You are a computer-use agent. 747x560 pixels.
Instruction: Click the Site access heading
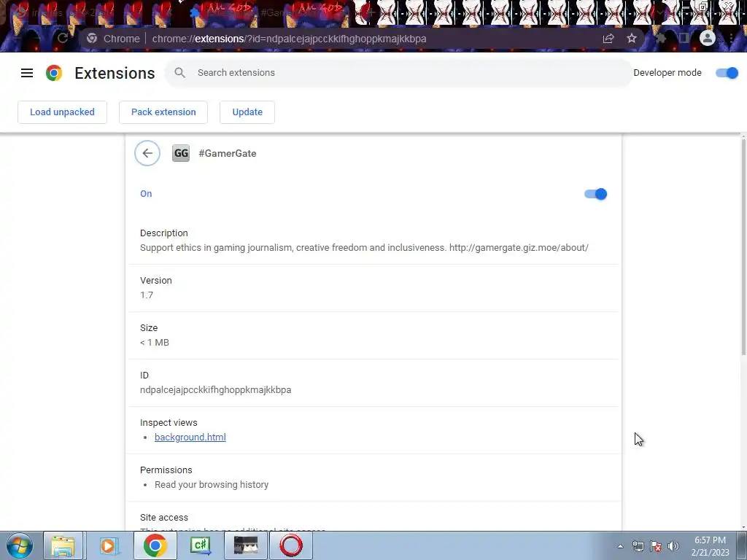coord(164,518)
